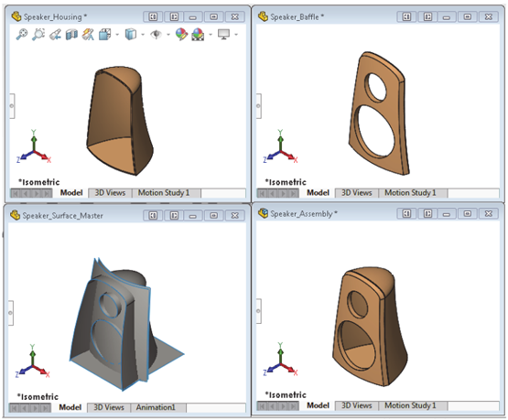Click Speaker_Assembly assembly document icon
This screenshot has width=508, height=420.
pyautogui.click(x=263, y=213)
